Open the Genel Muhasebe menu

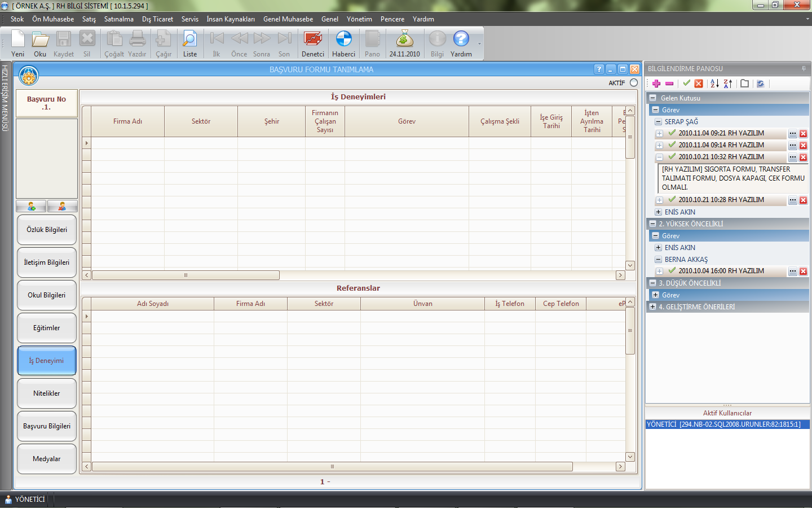(288, 19)
